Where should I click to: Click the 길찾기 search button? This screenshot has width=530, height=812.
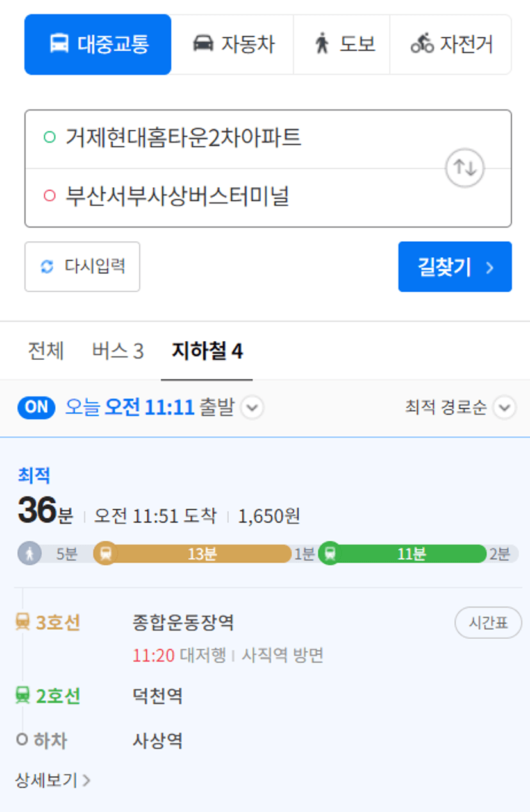[x=455, y=267]
